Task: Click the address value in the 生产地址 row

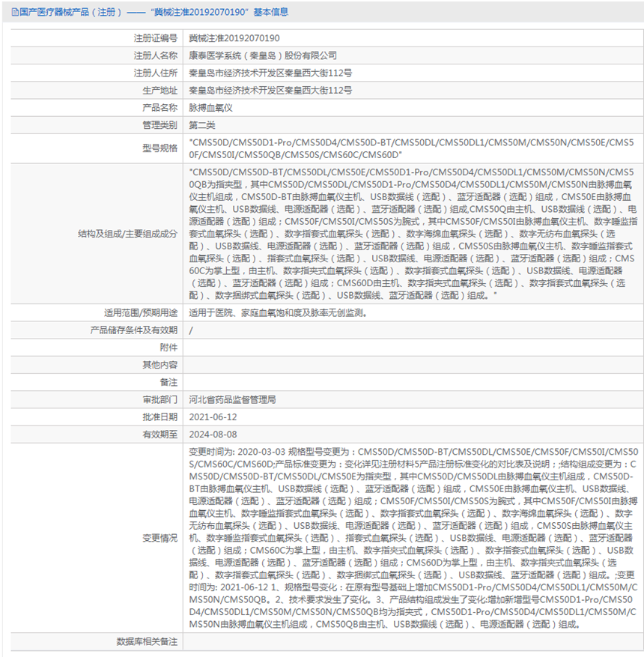Action: coord(270,91)
